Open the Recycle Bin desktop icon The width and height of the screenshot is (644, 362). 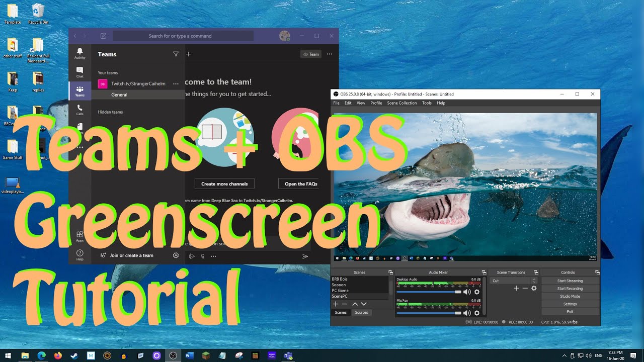pos(38,14)
